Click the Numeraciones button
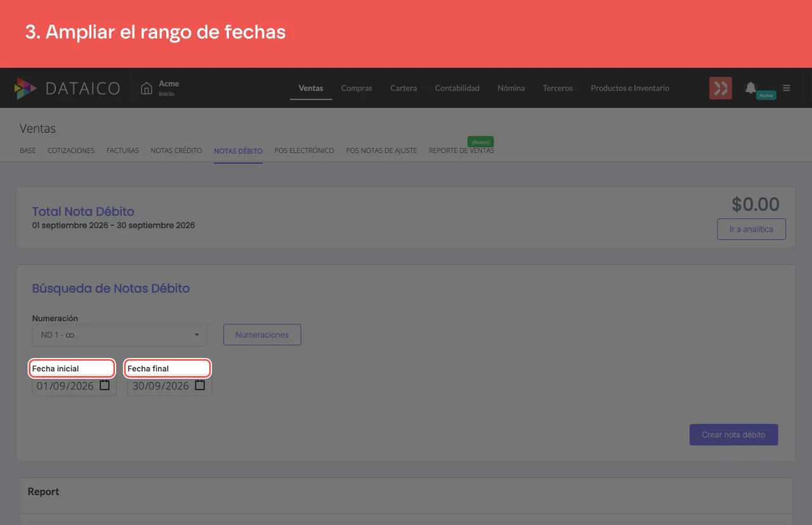Image resolution: width=812 pixels, height=525 pixels. [262, 335]
